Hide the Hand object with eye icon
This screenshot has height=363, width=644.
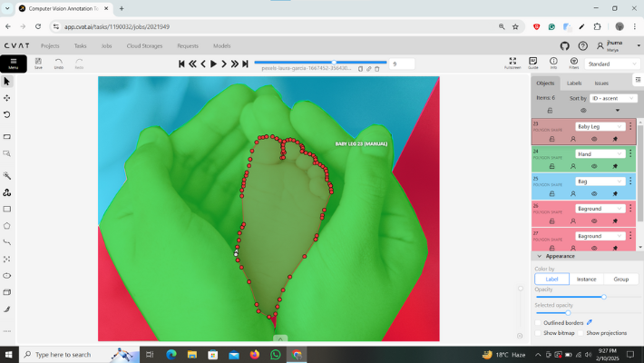pyautogui.click(x=594, y=167)
